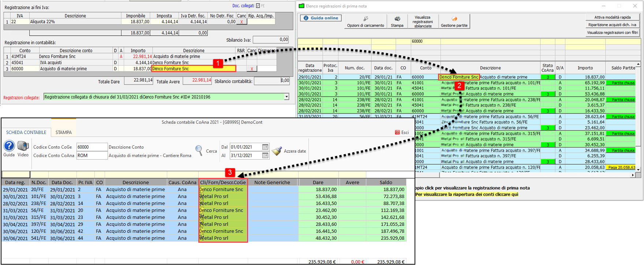This screenshot has width=644, height=265.
Task: Click the Al date field 31/12/2021
Action: coord(246,156)
